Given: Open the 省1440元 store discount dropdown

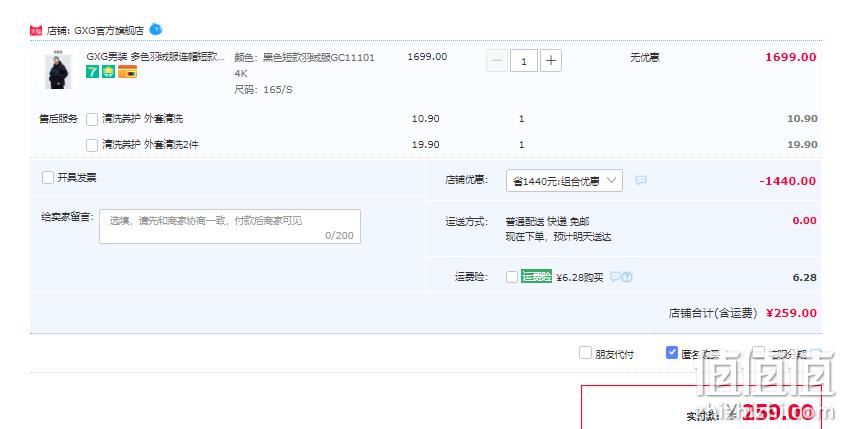Looking at the screenshot, I should pos(564,180).
